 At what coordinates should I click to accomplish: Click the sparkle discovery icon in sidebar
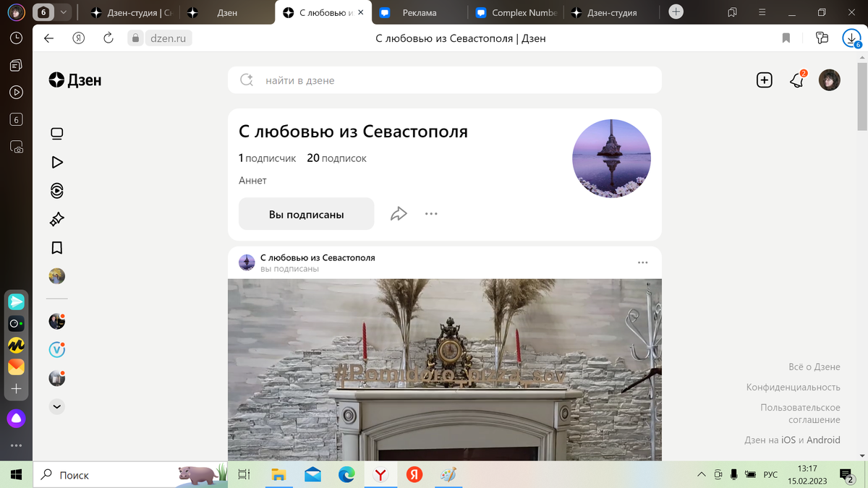pos(56,218)
